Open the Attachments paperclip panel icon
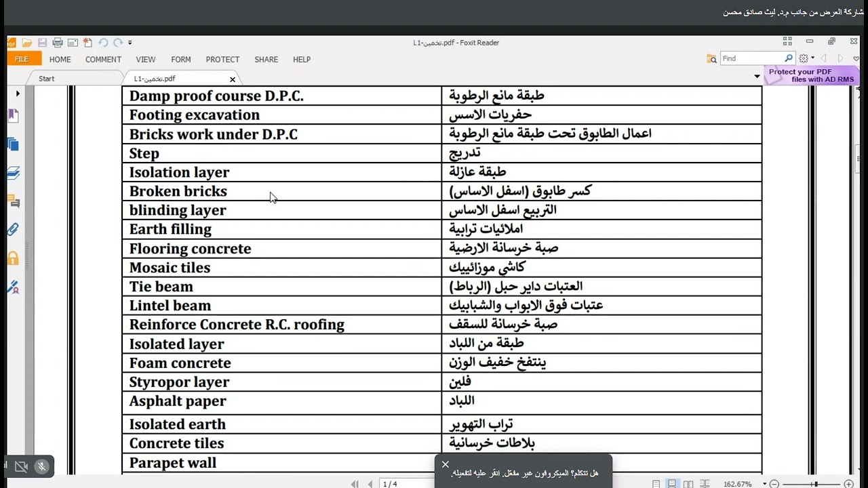Viewport: 868px width, 488px height. [x=13, y=229]
